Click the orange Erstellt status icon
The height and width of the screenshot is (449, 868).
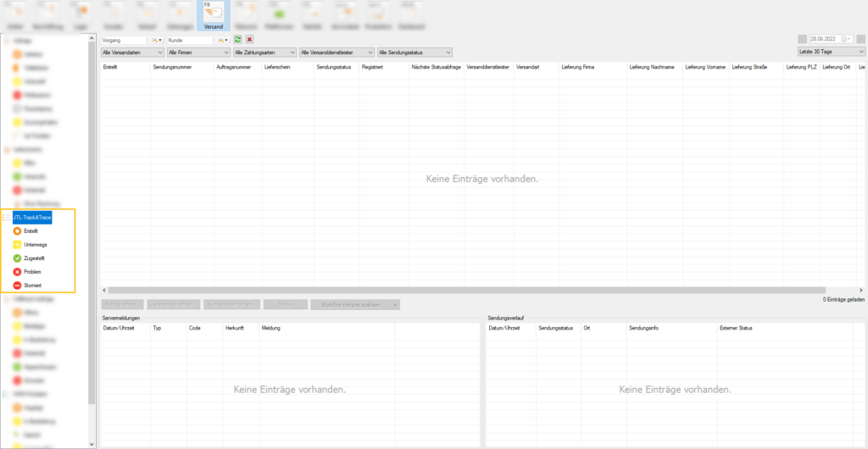point(17,231)
